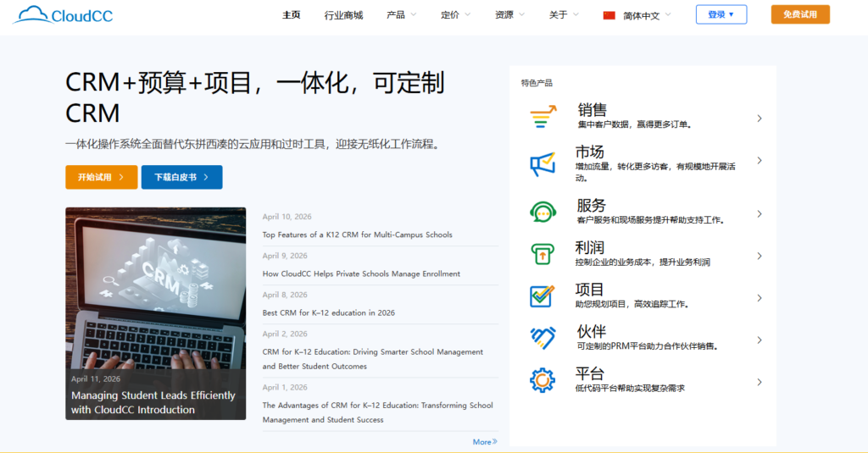Open Top Features of a K12 CRM article
Image resolution: width=868 pixels, height=453 pixels.
pos(357,235)
